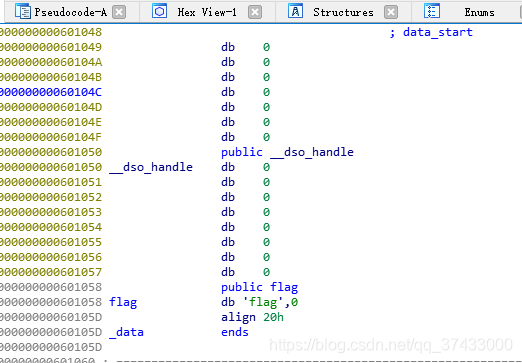522x363 pixels.
Task: Click db 0 at address 601057
Action: point(245,272)
